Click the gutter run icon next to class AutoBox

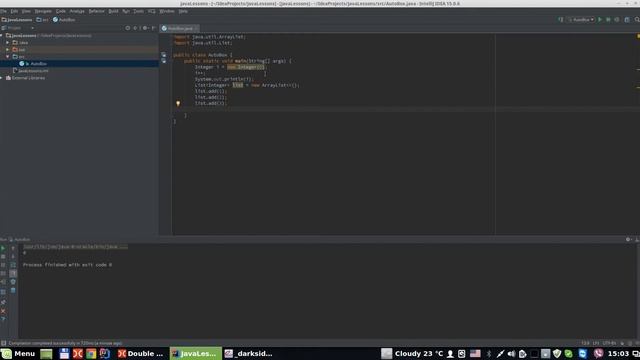164,55
